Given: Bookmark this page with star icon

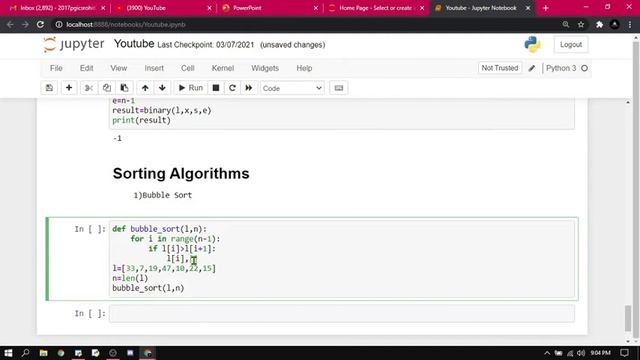Looking at the screenshot, I should tap(581, 24).
